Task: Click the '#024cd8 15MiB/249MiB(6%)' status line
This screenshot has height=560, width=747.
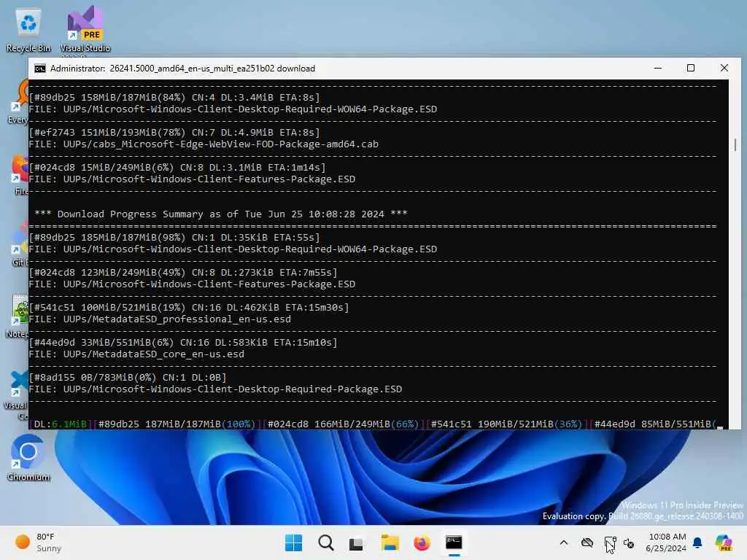Action: [x=177, y=168]
